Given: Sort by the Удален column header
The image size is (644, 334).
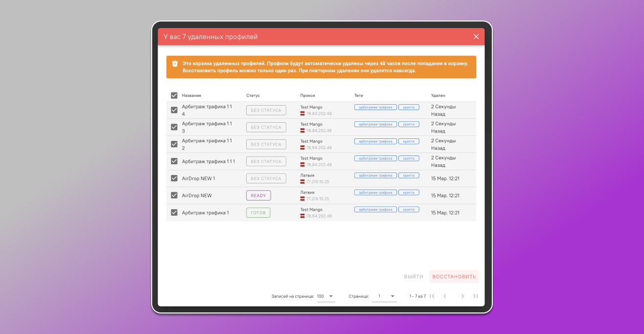Looking at the screenshot, I should click(438, 95).
